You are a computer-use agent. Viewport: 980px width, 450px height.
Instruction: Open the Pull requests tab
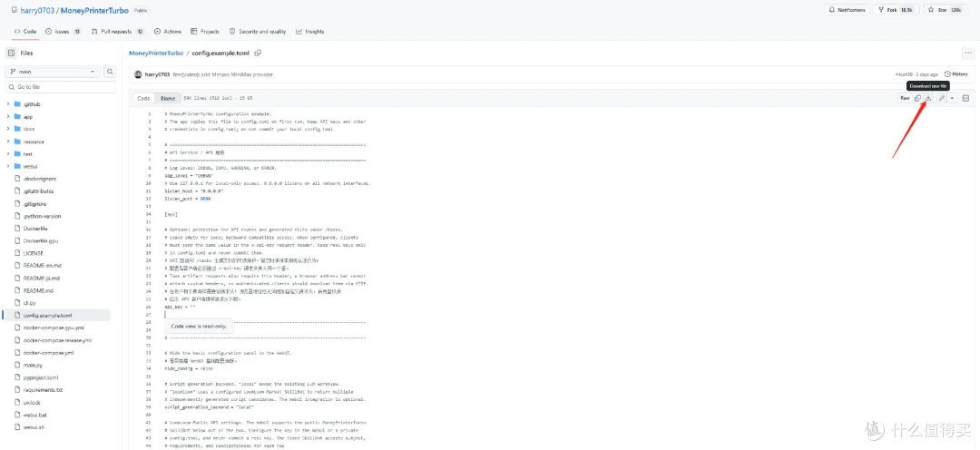coord(117,31)
